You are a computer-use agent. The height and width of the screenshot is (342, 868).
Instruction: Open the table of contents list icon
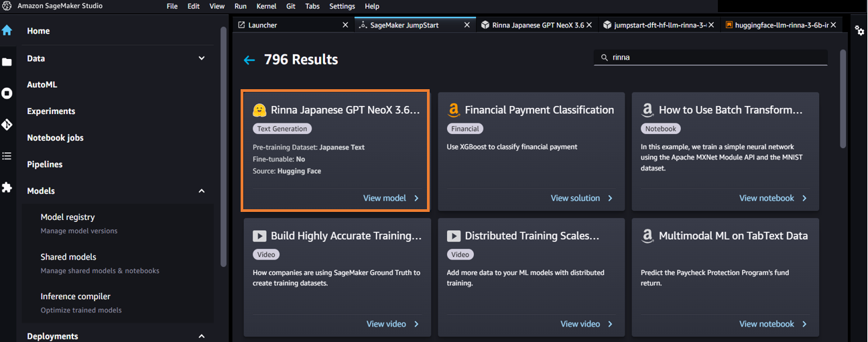[x=7, y=156]
